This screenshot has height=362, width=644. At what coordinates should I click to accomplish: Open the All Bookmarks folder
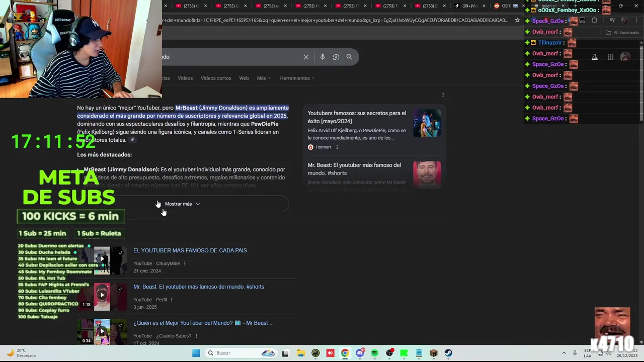point(622,33)
